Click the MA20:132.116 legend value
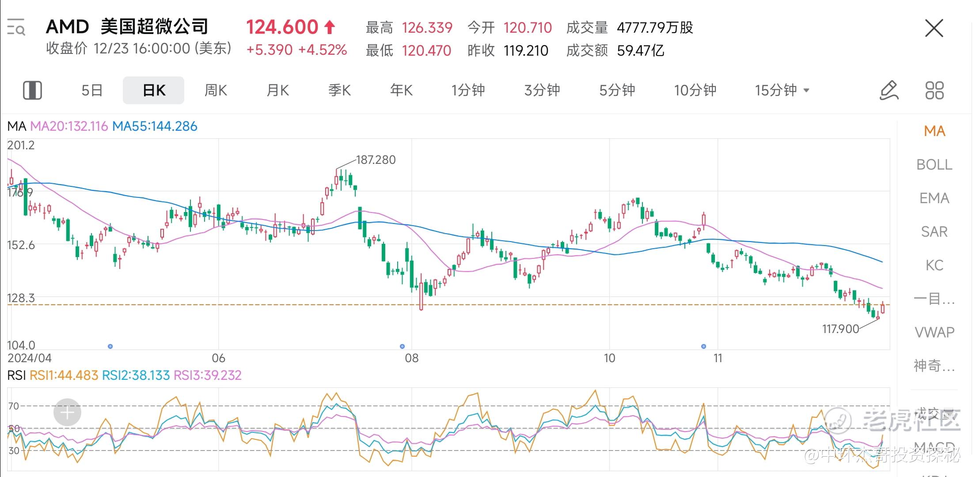980x477 pixels. (69, 126)
